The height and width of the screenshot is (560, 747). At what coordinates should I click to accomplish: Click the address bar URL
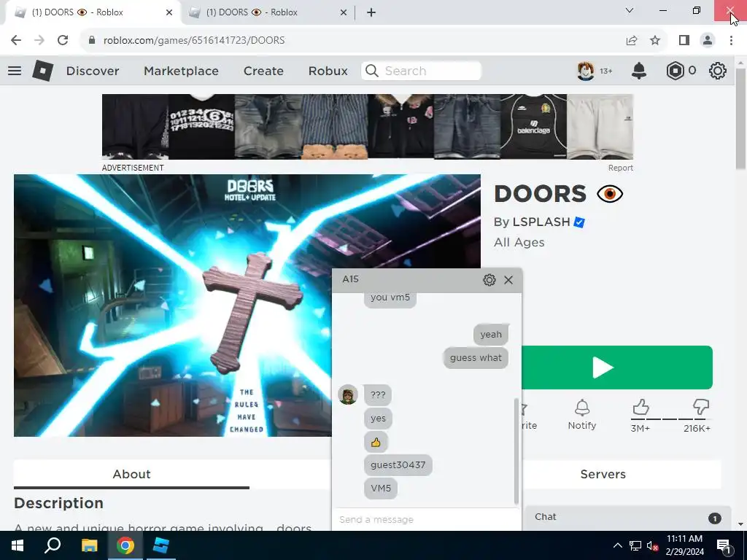click(194, 40)
